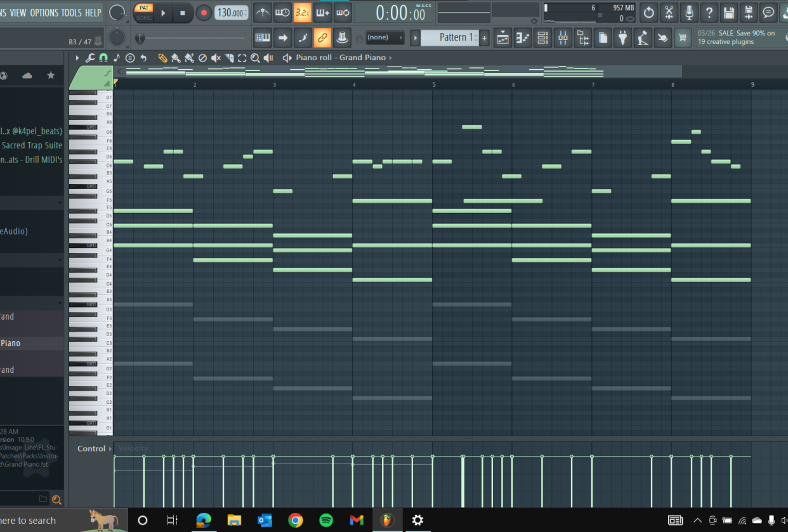The height and width of the screenshot is (532, 788).
Task: Open the Playlist window
Action: click(x=502, y=37)
